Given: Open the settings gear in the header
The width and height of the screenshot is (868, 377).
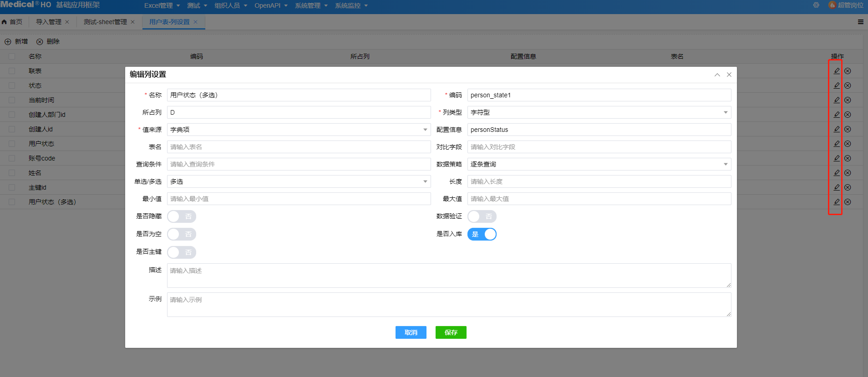Looking at the screenshot, I should 816,5.
